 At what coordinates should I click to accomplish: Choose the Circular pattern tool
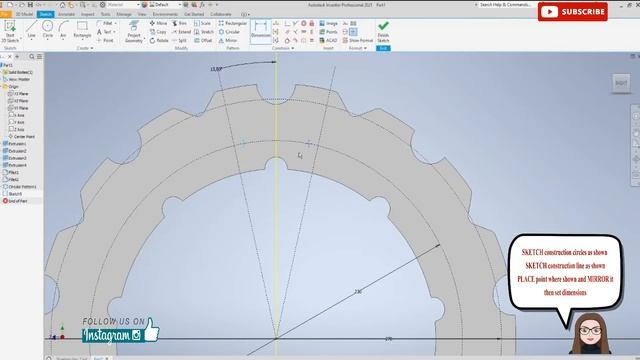pyautogui.click(x=229, y=32)
